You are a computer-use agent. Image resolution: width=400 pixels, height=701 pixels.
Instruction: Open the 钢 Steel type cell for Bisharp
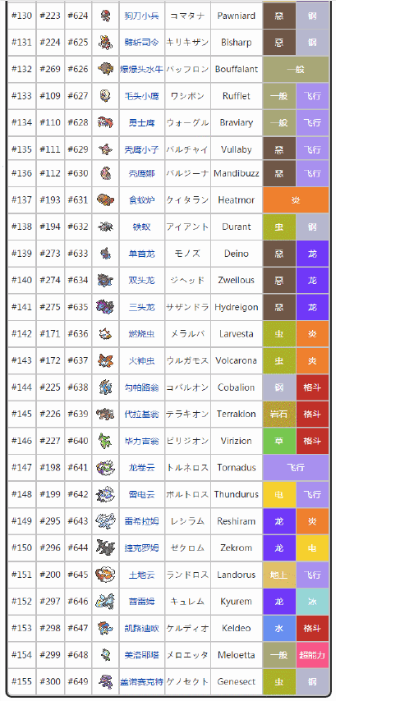point(312,42)
